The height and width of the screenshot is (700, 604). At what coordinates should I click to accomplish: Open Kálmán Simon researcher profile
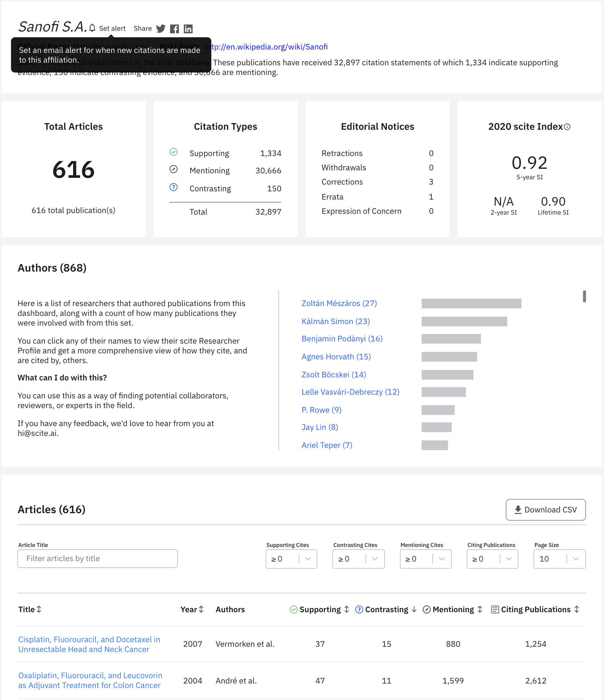tap(336, 321)
